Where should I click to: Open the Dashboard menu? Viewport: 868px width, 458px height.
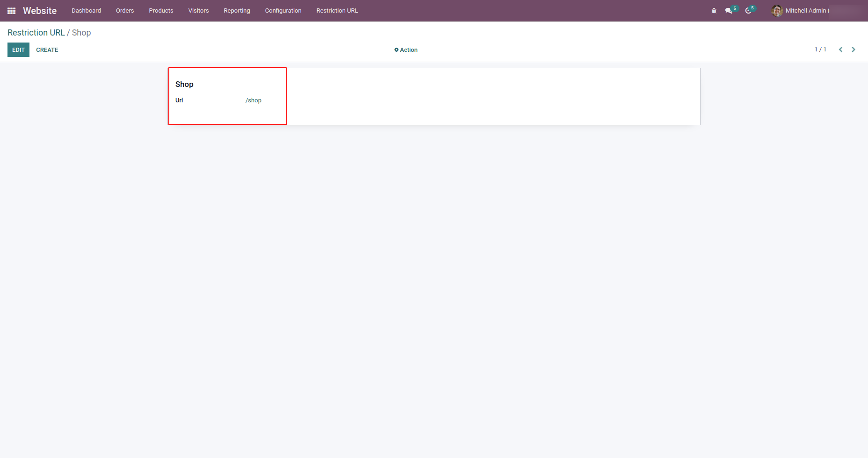click(x=86, y=11)
